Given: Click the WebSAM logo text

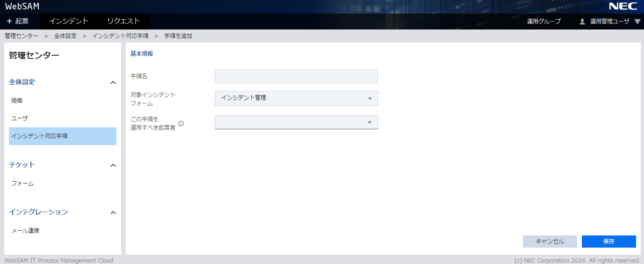Looking at the screenshot, I should click(22, 7).
